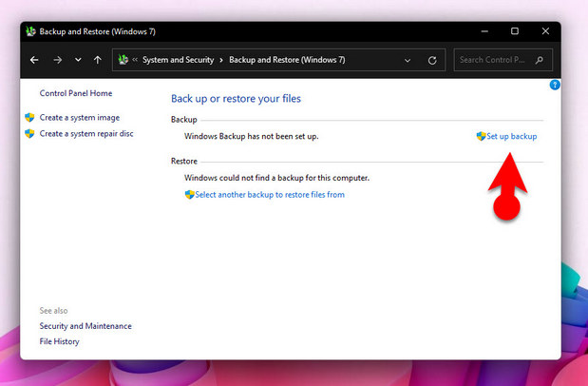Open Control Panel Home
The image size is (588, 386).
click(x=76, y=93)
